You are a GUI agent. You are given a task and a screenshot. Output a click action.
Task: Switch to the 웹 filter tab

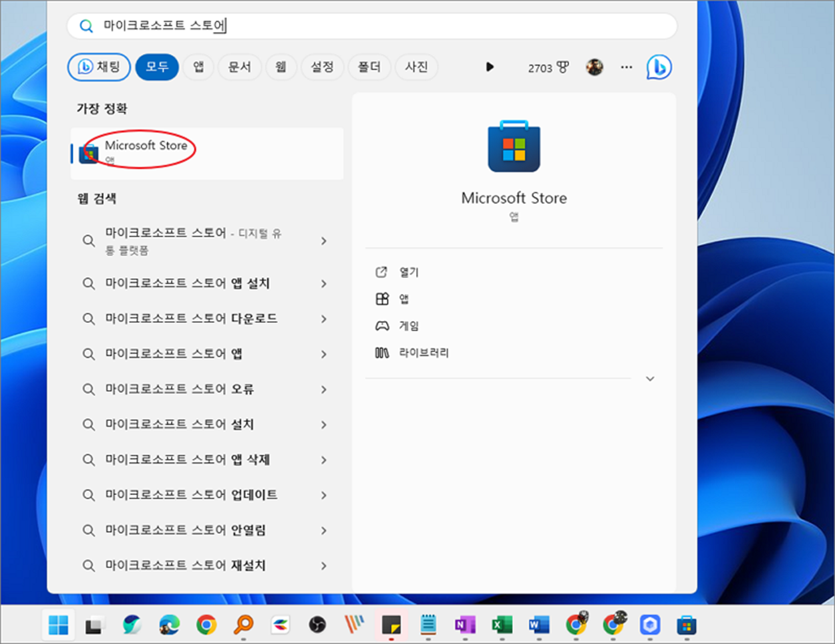pyautogui.click(x=281, y=67)
